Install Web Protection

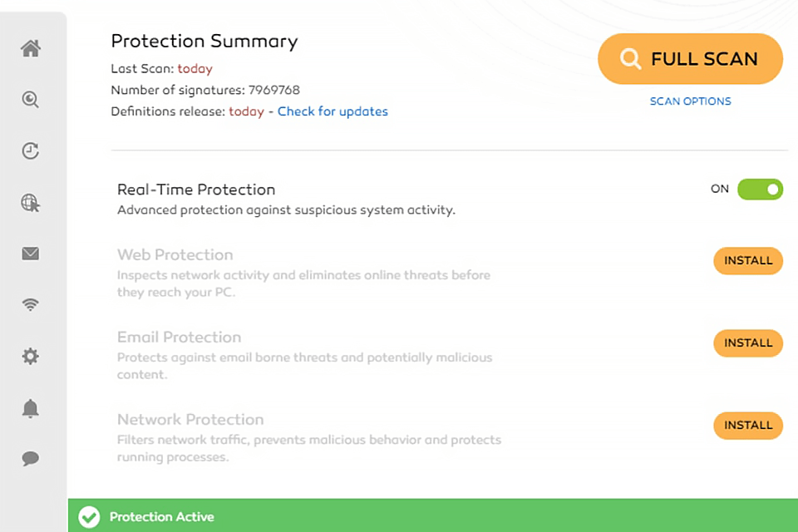pyautogui.click(x=747, y=260)
